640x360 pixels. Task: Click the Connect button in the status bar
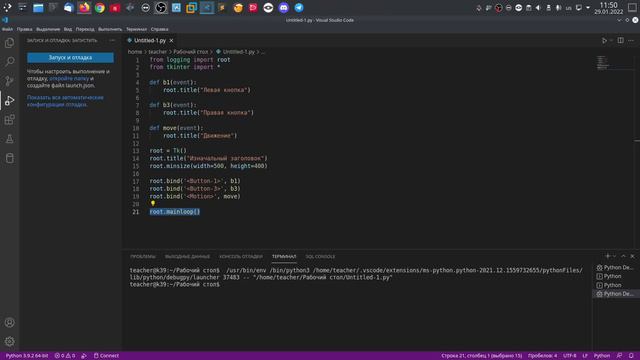[106, 356]
